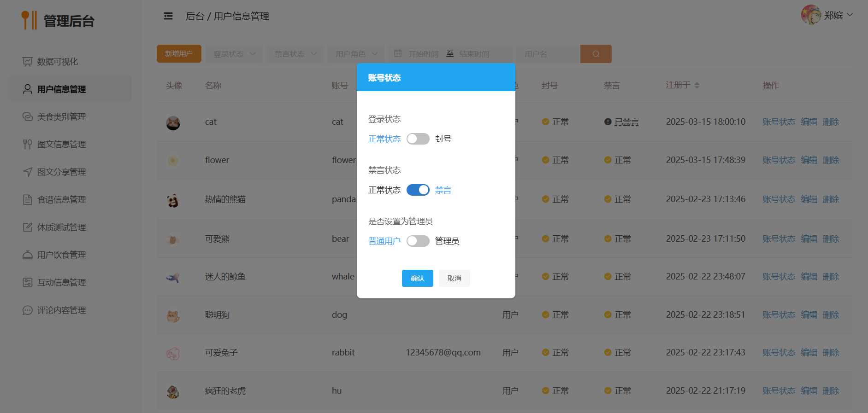Toggle the 登录状态 封号 switch
This screenshot has height=413, width=868.
click(x=418, y=139)
